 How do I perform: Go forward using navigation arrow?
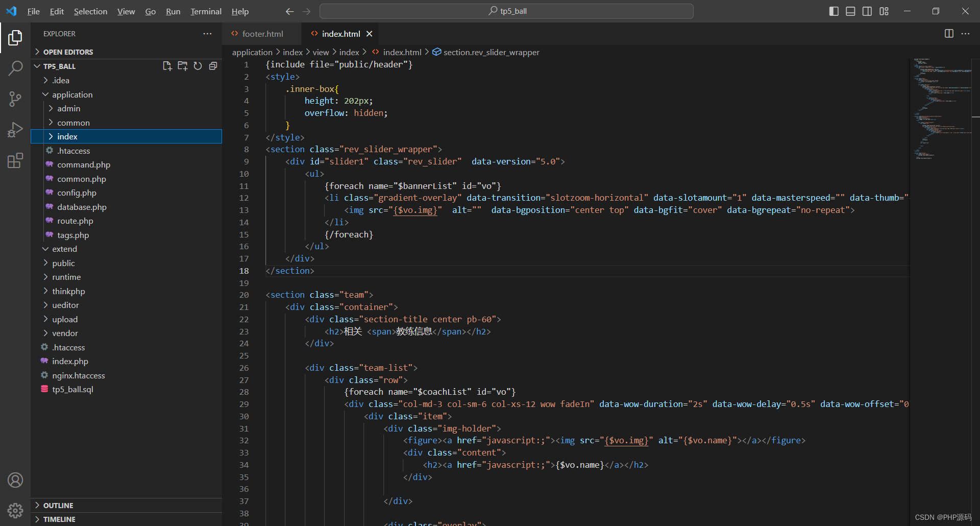point(306,11)
